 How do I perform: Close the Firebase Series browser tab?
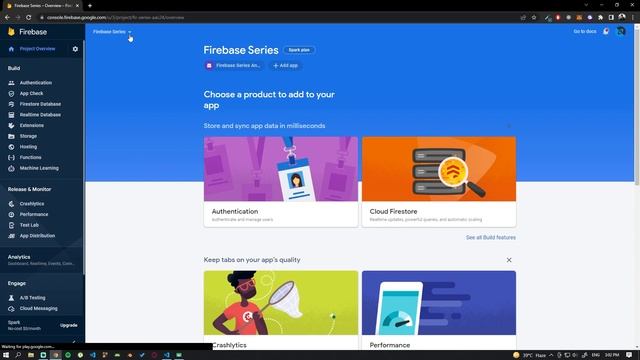point(77,6)
